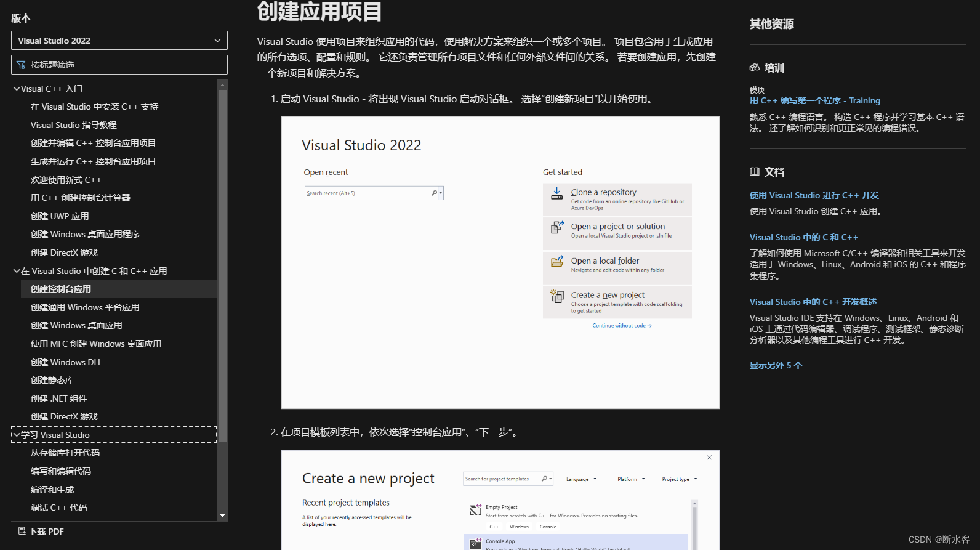Open 创建通用 Windows 平台应用 item
Image resolution: width=980 pixels, height=550 pixels.
pos(85,307)
